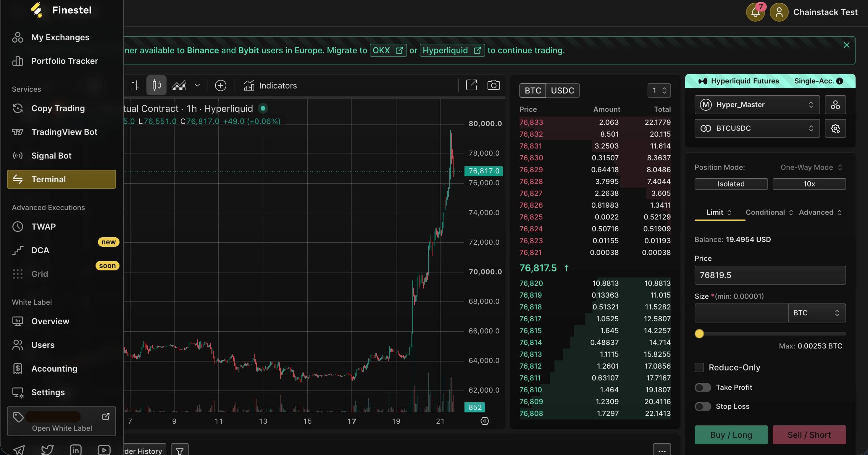This screenshot has height=455, width=868.
Task: Open Signal Bot
Action: 61,156
